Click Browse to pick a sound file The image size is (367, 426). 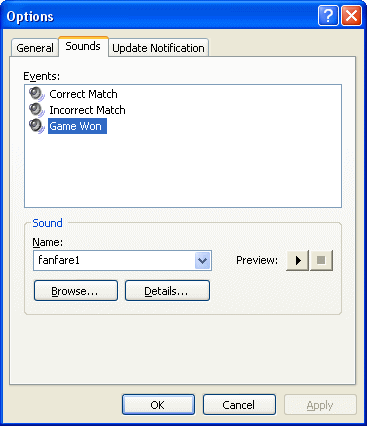[76, 291]
